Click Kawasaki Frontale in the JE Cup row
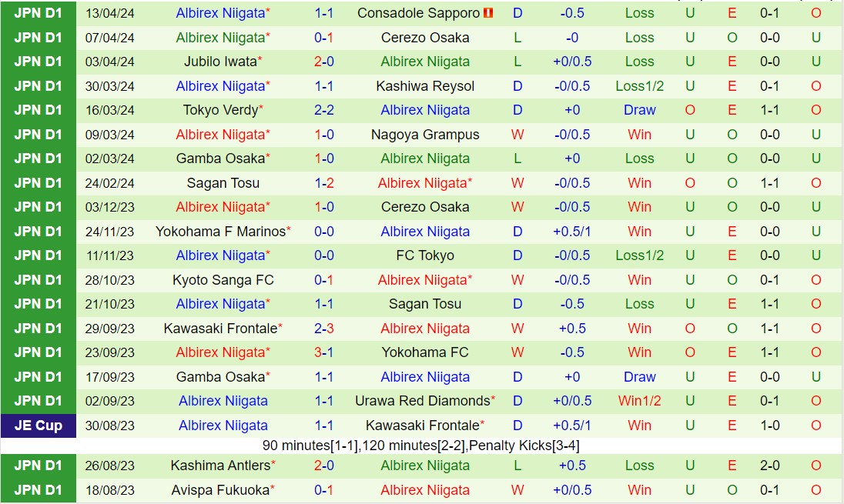Image resolution: width=844 pixels, height=504 pixels. tap(422, 426)
